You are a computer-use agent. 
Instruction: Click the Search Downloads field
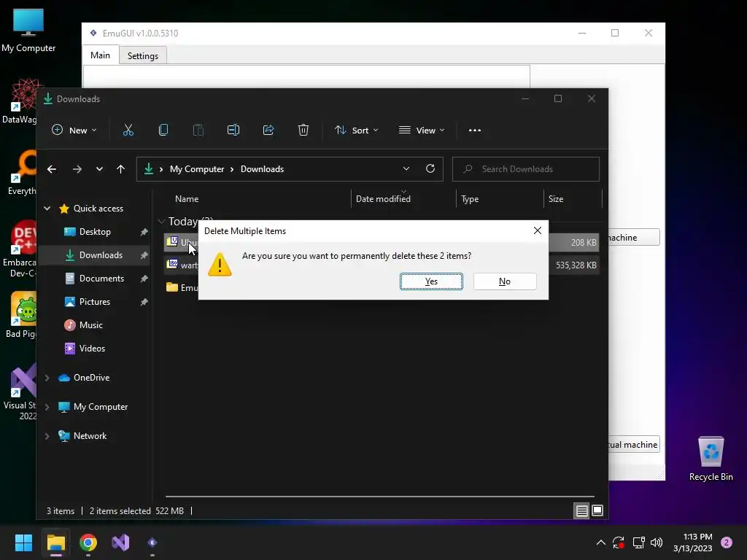tap(525, 169)
